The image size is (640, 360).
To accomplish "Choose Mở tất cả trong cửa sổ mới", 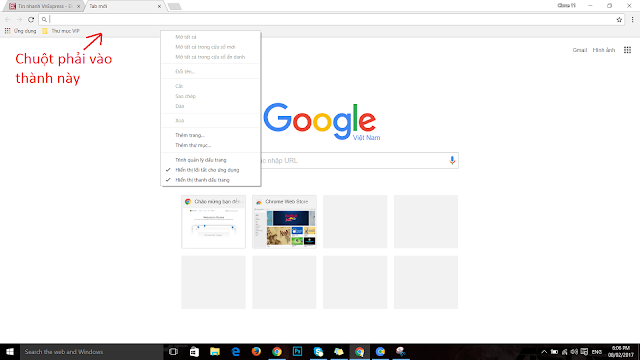I will click(x=211, y=47).
